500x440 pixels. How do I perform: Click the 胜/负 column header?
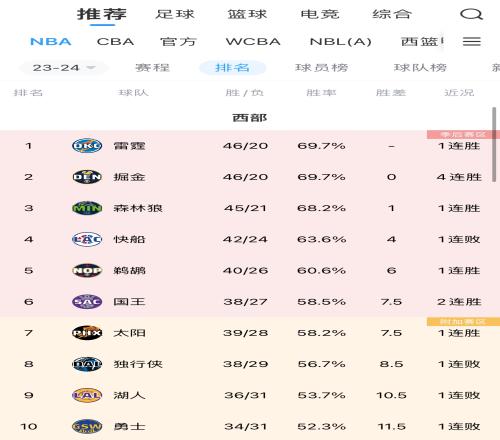click(245, 92)
